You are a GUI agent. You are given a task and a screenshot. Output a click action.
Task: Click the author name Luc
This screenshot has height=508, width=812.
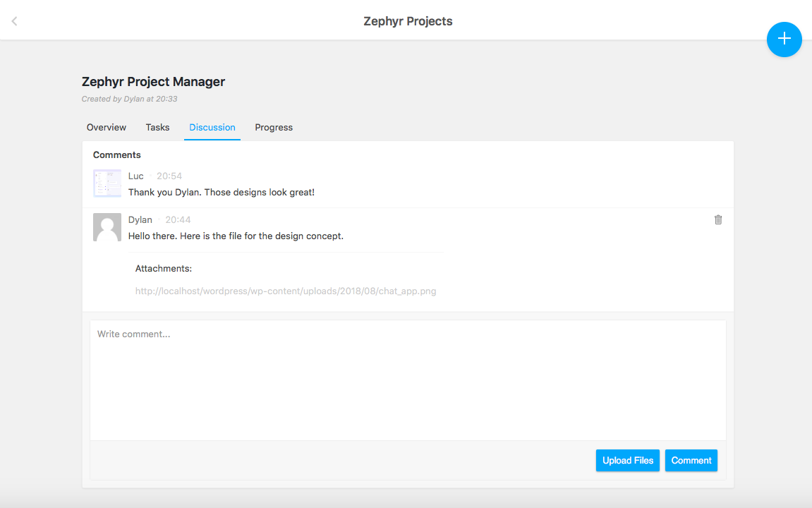pos(136,176)
